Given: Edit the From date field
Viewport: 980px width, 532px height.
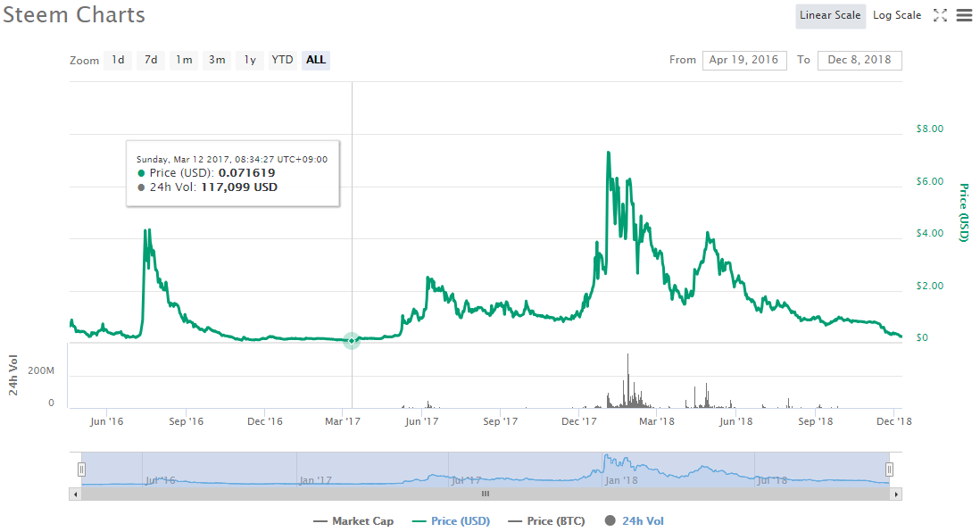Looking at the screenshot, I should (744, 60).
